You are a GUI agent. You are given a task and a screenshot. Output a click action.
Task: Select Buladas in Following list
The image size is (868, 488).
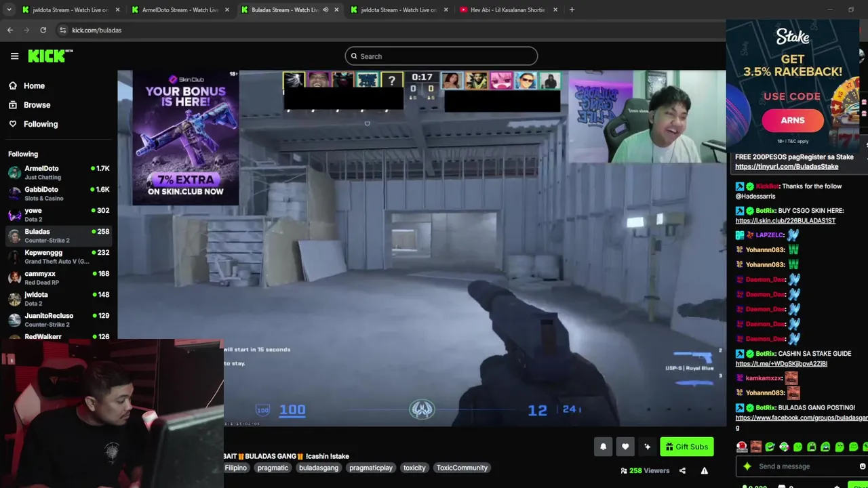coord(58,235)
